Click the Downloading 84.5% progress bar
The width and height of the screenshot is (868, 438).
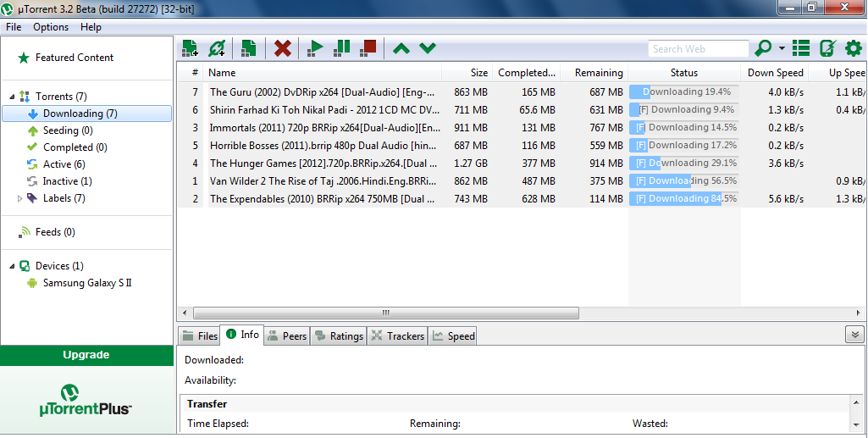click(684, 199)
